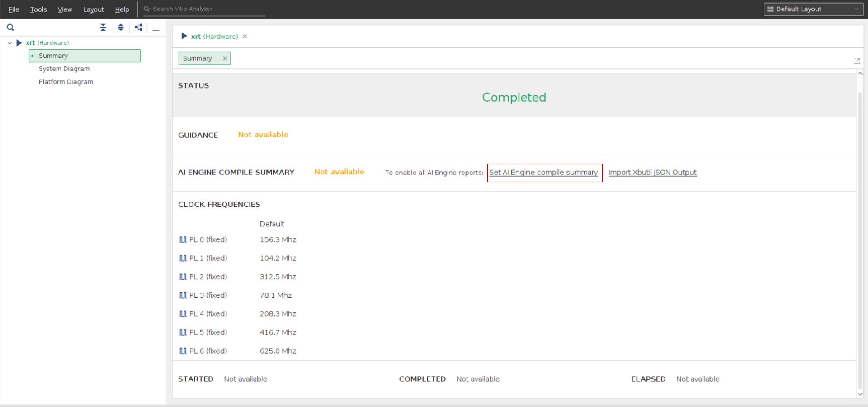Click the Default column header
Screen dimensions: 868x407
(x=272, y=224)
